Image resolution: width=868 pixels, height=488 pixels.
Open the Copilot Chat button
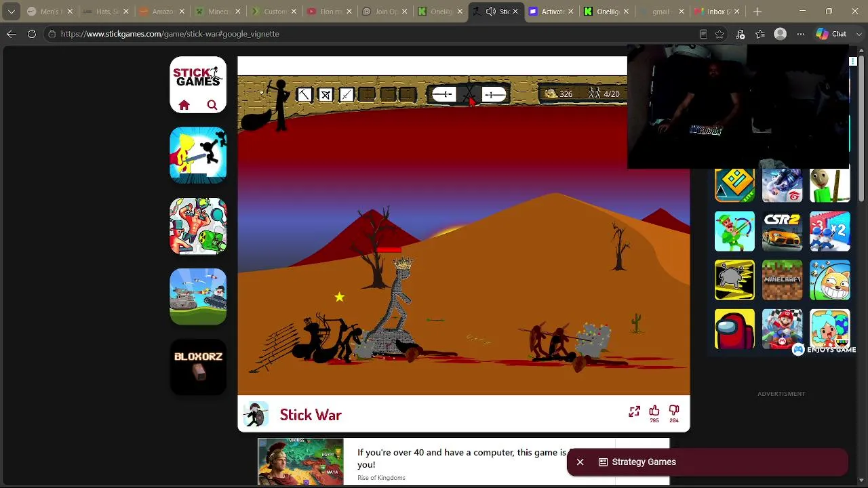[831, 34]
